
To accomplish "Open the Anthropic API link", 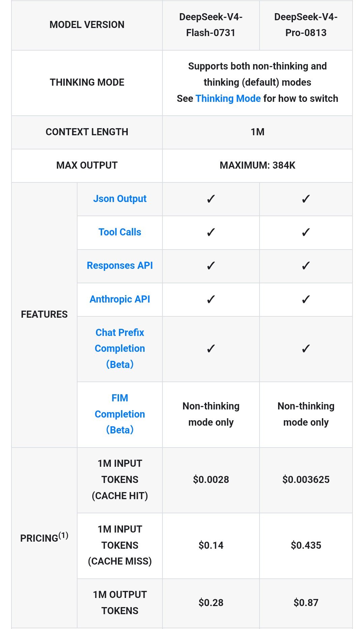I will tap(120, 299).
